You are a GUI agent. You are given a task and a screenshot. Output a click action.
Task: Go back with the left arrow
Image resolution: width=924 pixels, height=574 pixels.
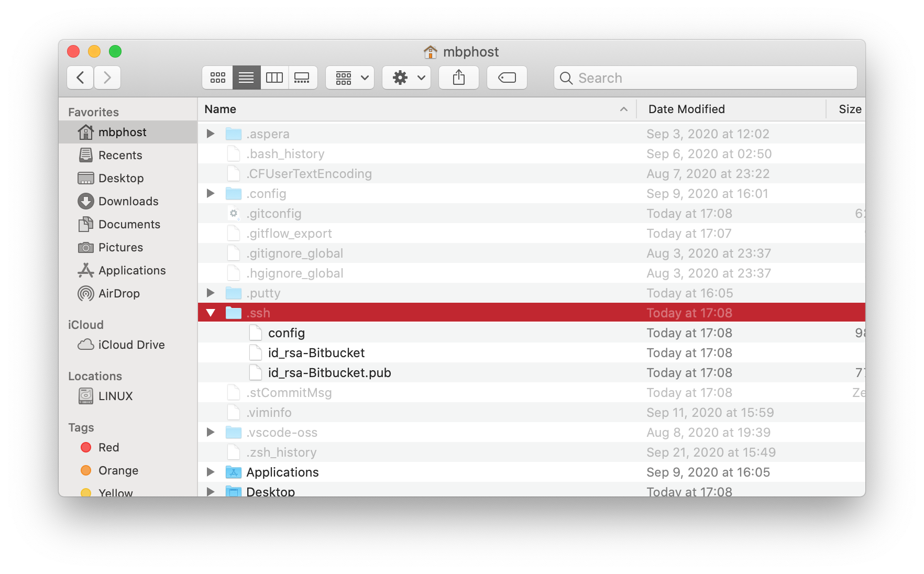pyautogui.click(x=81, y=78)
